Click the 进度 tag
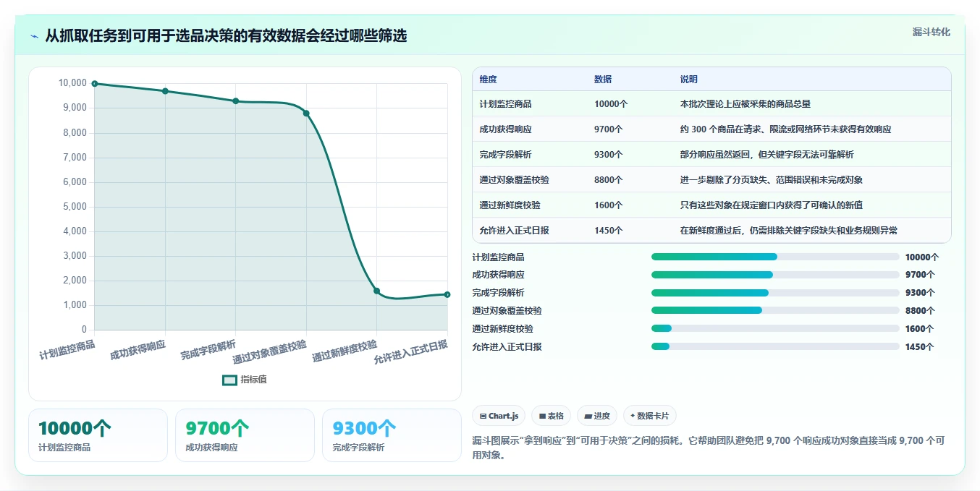The image size is (980, 491). coord(597,416)
